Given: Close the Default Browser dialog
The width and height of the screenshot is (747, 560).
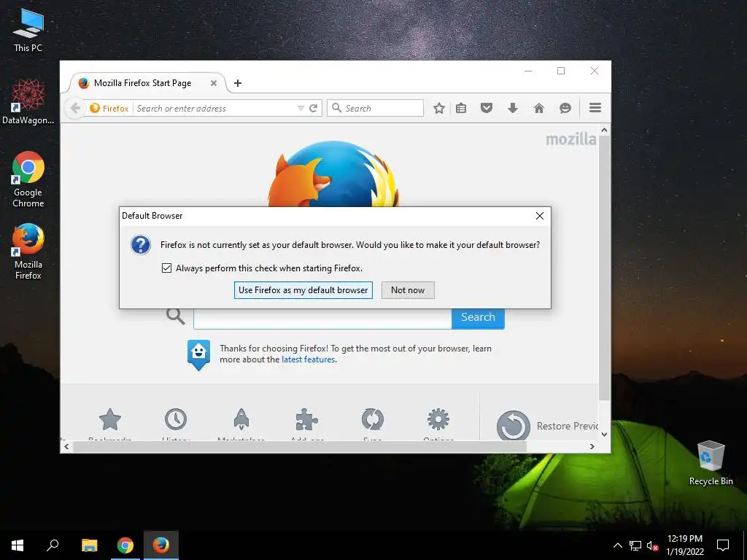Looking at the screenshot, I should point(540,216).
